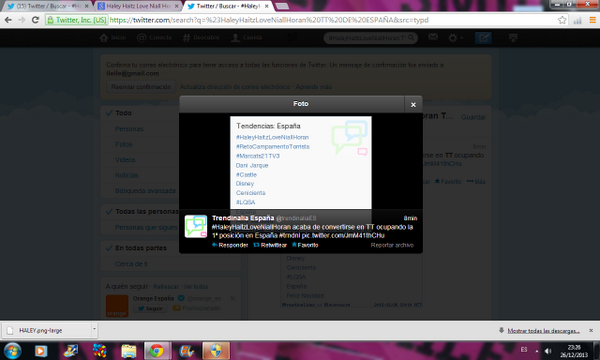Click Chrome taskbar icon
Image resolution: width=600 pixels, height=360 pixels.
pyautogui.click(x=157, y=351)
